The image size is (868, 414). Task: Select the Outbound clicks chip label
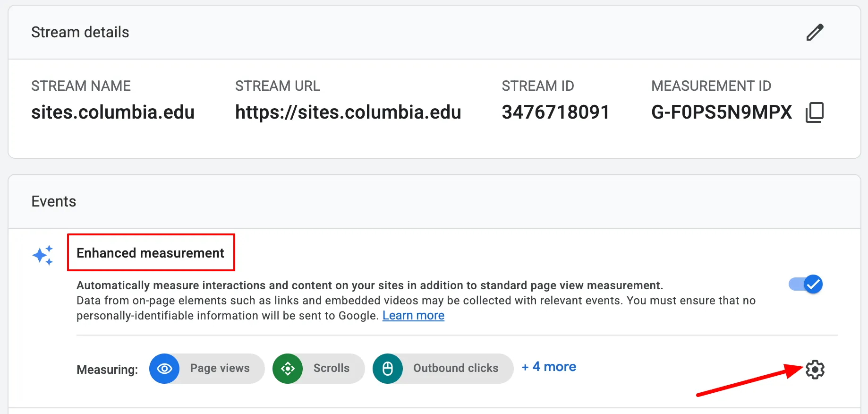point(456,368)
